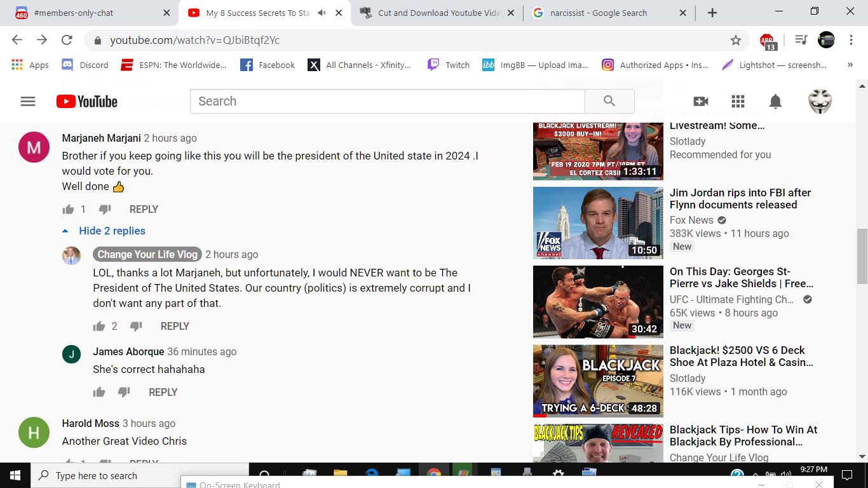Image resolution: width=868 pixels, height=488 pixels.
Task: Reply to Marjaneh Marjani's comment
Action: coord(144,209)
